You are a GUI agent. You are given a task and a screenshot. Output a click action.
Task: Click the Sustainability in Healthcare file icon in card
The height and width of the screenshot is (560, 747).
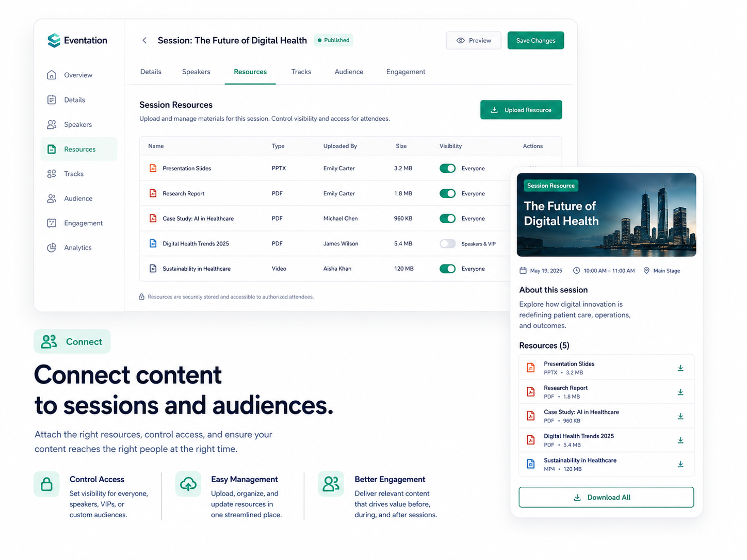point(530,464)
